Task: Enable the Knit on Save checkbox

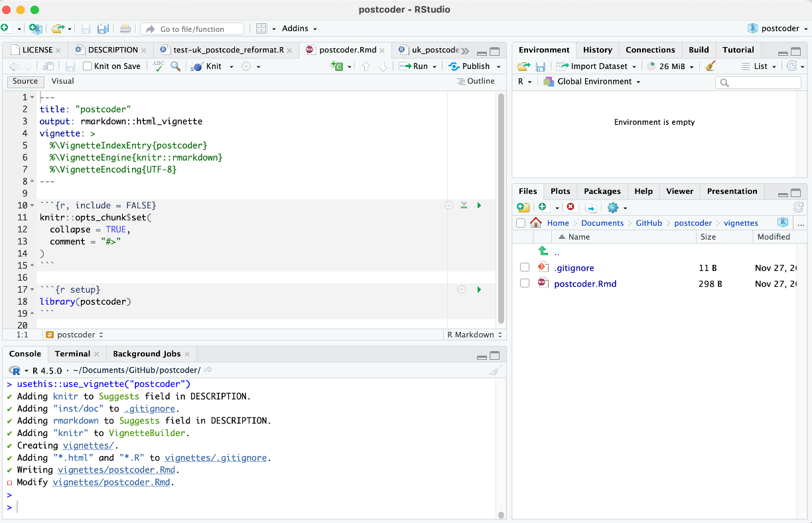Action: point(88,66)
